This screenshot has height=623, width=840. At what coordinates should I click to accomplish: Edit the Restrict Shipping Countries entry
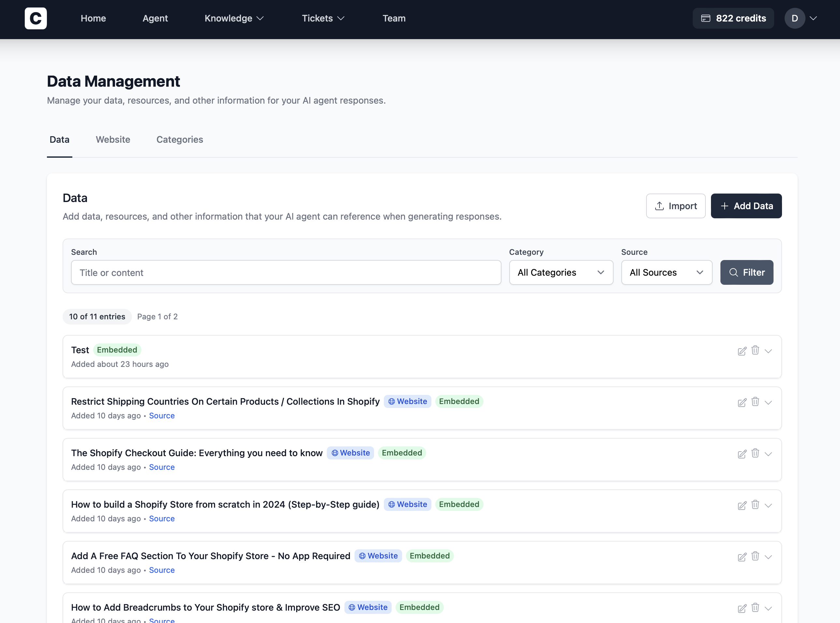(742, 402)
